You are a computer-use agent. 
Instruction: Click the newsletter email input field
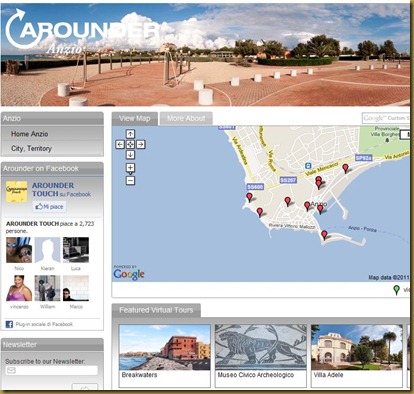click(x=52, y=370)
